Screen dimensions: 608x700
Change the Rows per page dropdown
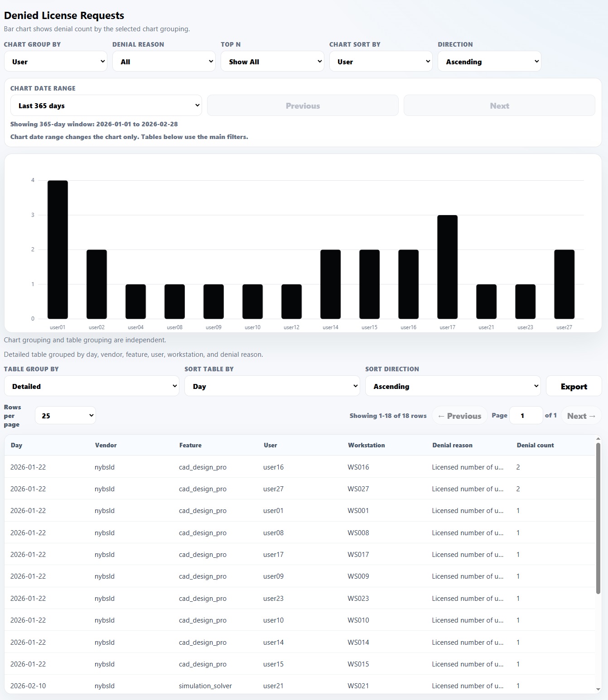pyautogui.click(x=66, y=415)
